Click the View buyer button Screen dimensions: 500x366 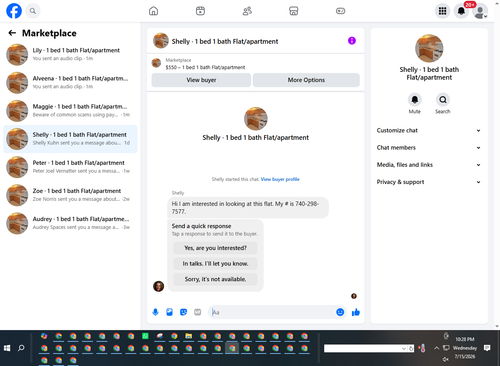(x=201, y=80)
